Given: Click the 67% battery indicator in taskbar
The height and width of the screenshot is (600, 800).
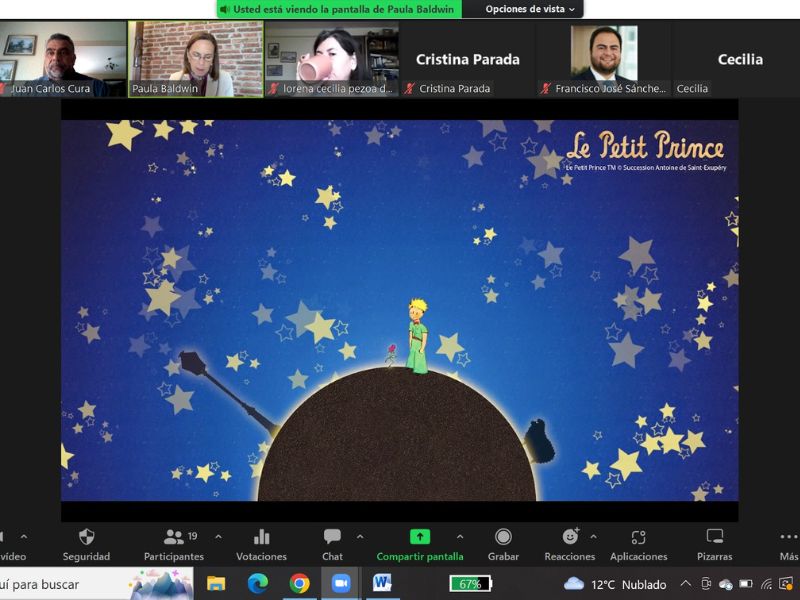Looking at the screenshot, I should 470,584.
